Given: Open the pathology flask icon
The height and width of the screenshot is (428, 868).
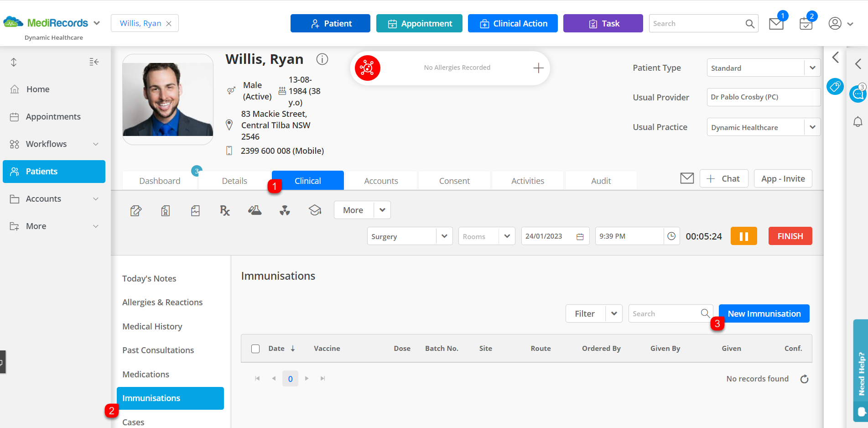Looking at the screenshot, I should (x=255, y=210).
